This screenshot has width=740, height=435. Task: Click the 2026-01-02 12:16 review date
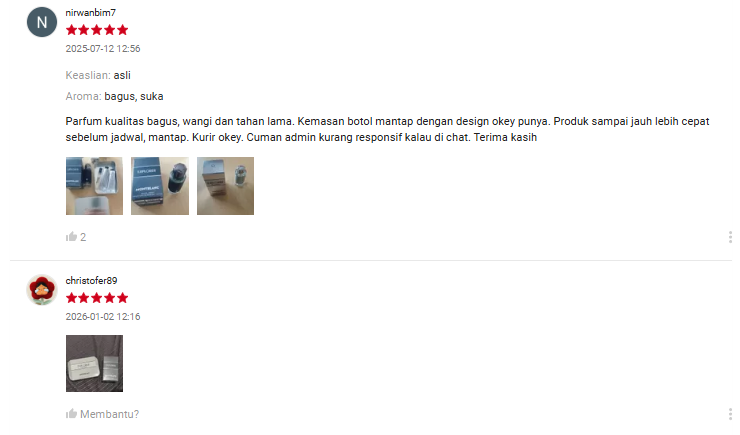[x=103, y=317]
